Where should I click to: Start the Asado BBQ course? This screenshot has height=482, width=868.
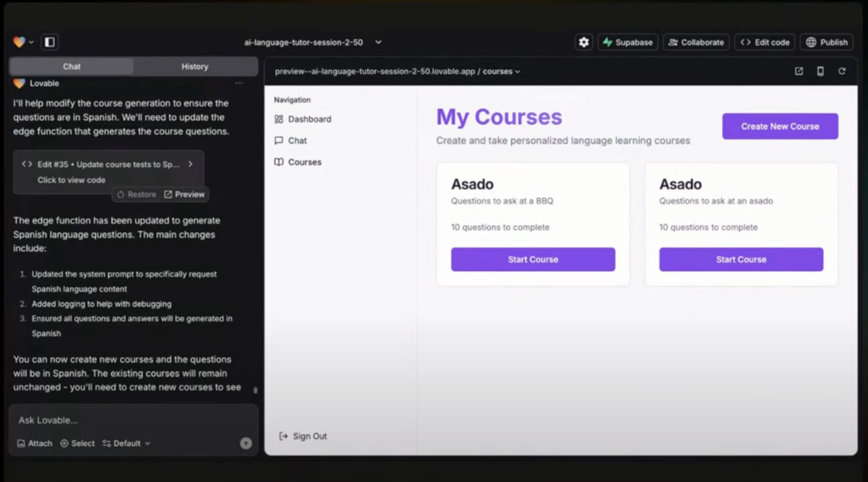click(x=533, y=259)
